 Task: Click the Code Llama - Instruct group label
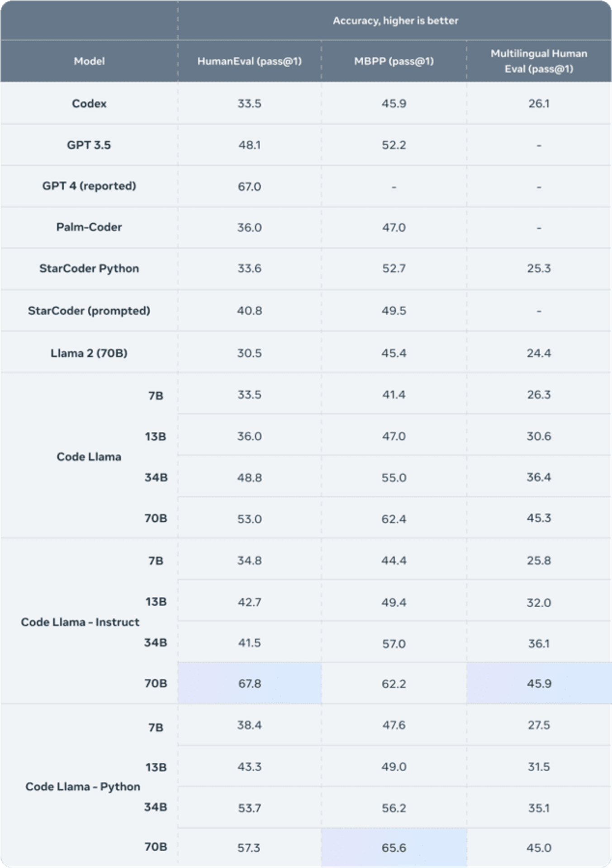[80, 622]
